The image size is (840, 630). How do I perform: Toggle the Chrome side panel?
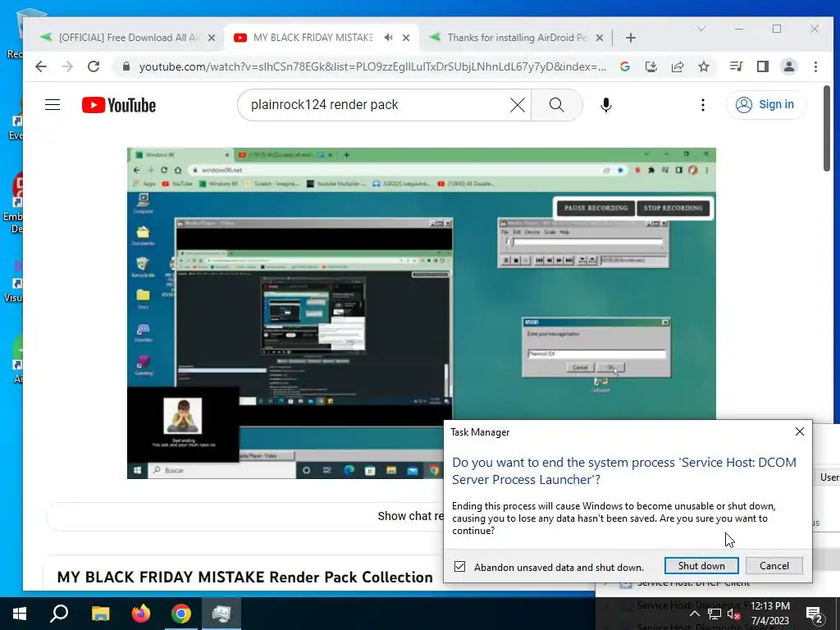click(762, 66)
